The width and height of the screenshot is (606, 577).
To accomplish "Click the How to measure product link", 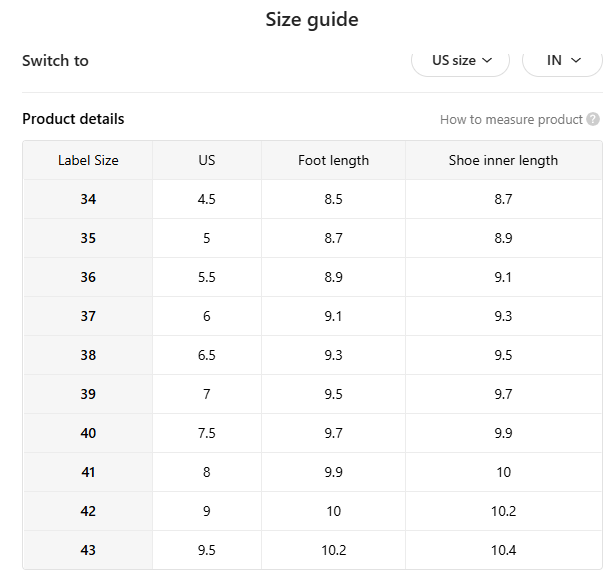I will (511, 120).
